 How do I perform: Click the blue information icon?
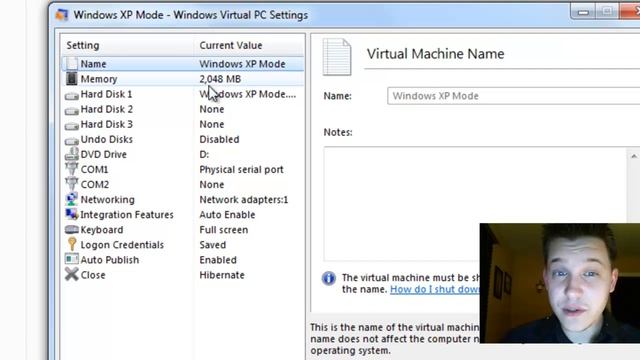click(329, 278)
